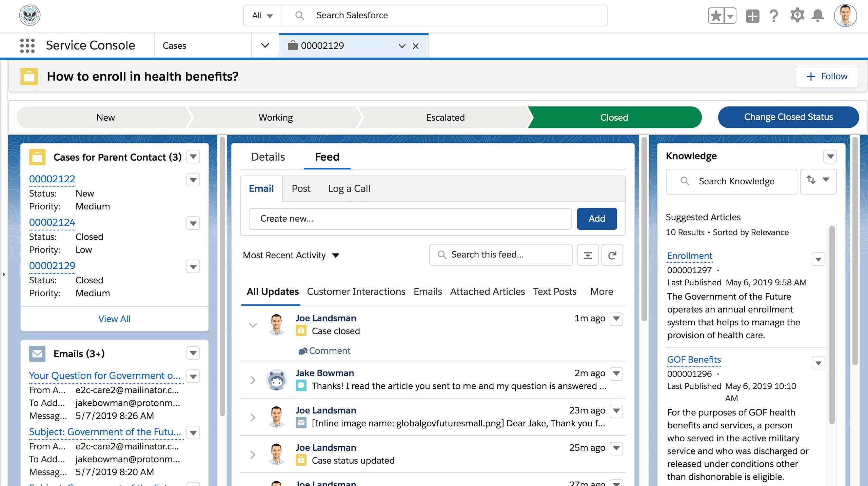Expand the 23m ago email feed item

[253, 417]
